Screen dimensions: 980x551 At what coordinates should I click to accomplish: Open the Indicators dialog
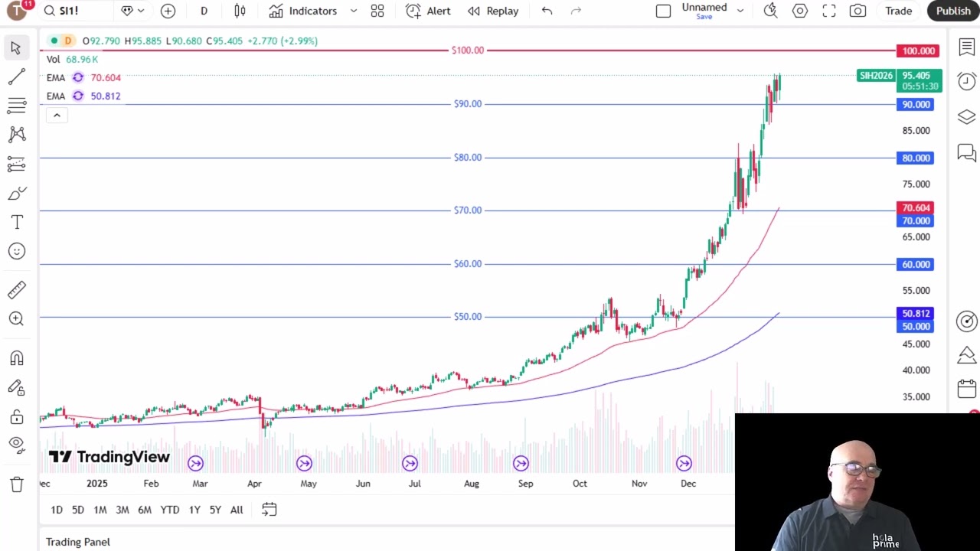point(303,11)
